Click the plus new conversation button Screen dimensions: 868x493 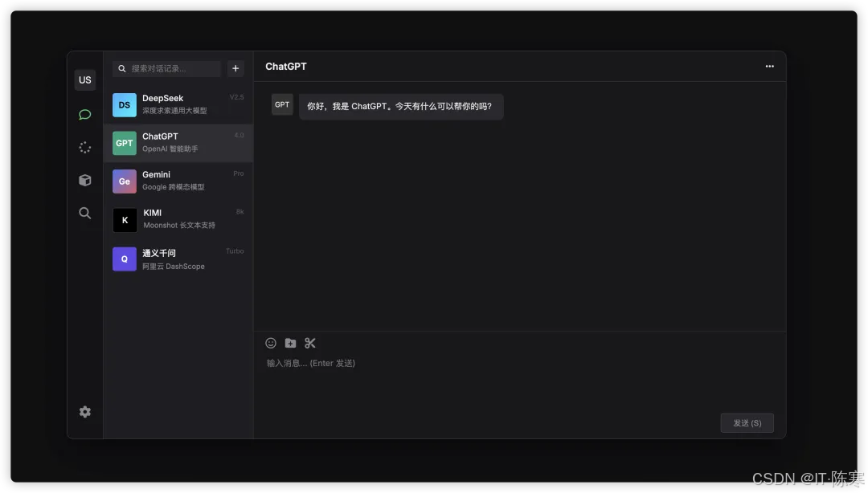235,68
